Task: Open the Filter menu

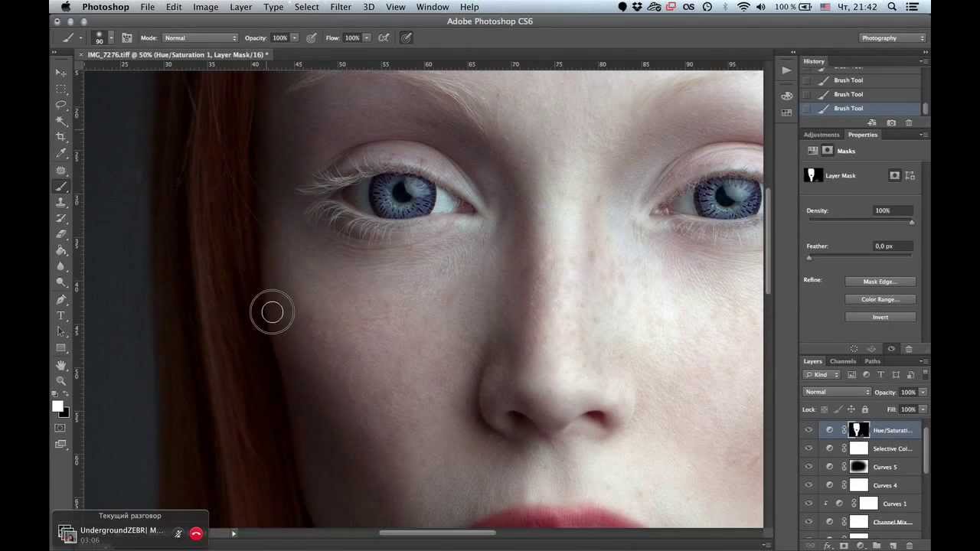Action: (341, 7)
